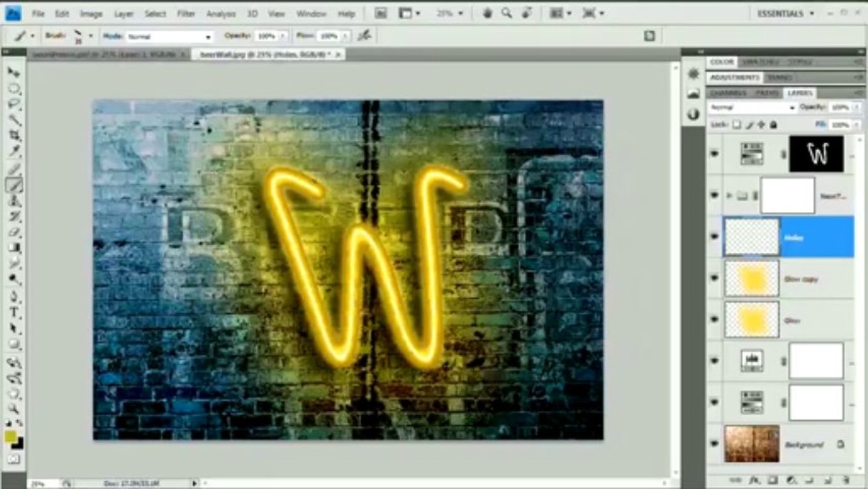Screen dimensions: 868x489
Task: Expand the Neon group folder
Action: [x=730, y=195]
